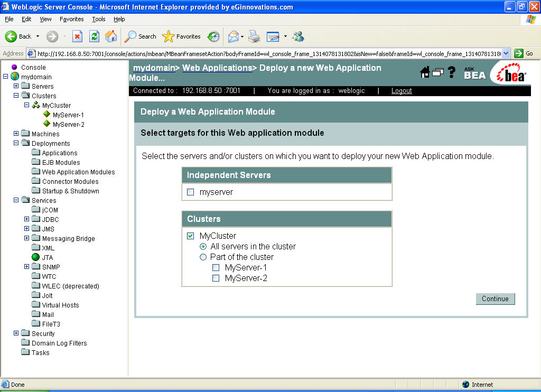Select Domain Log Filters in the tree

(59, 343)
